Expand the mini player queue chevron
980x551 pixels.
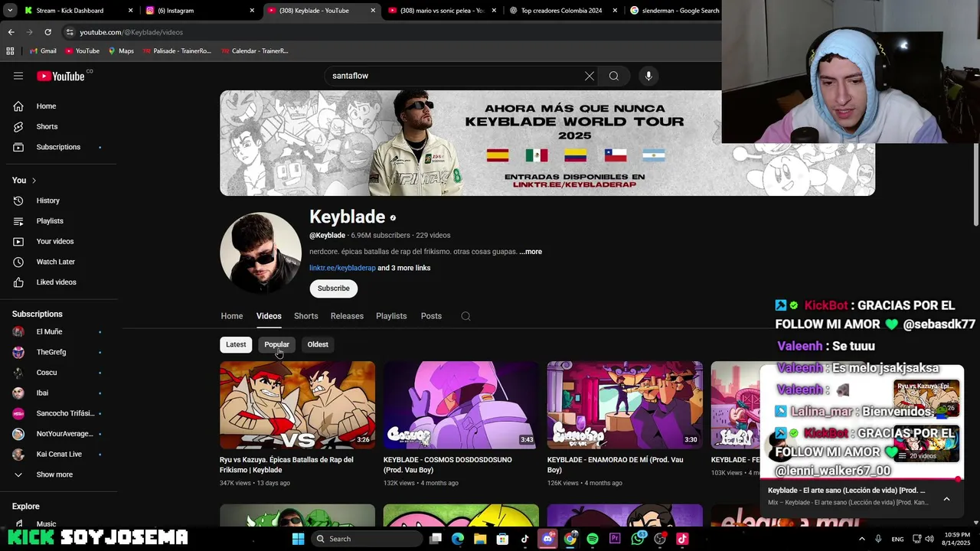(x=946, y=499)
